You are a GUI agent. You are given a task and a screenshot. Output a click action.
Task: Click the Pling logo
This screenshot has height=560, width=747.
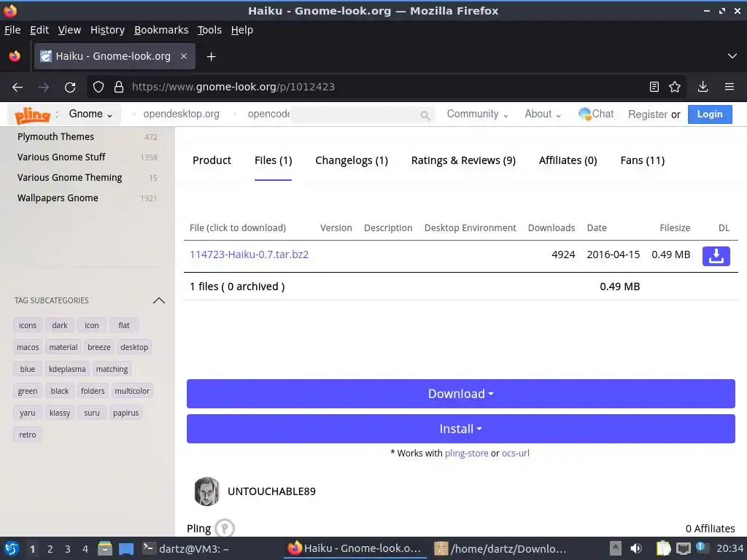point(32,114)
